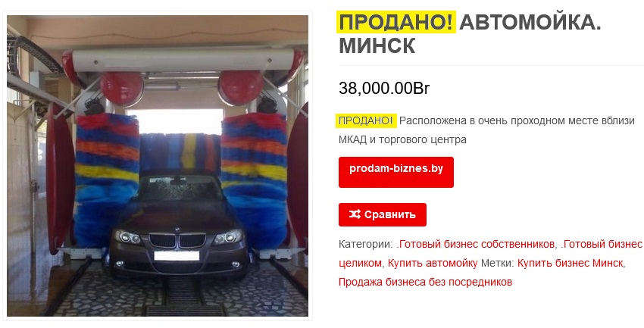This screenshot has height=328, width=644.
Task: Open tag Продажа бизнеса без посредников
Action: (425, 282)
